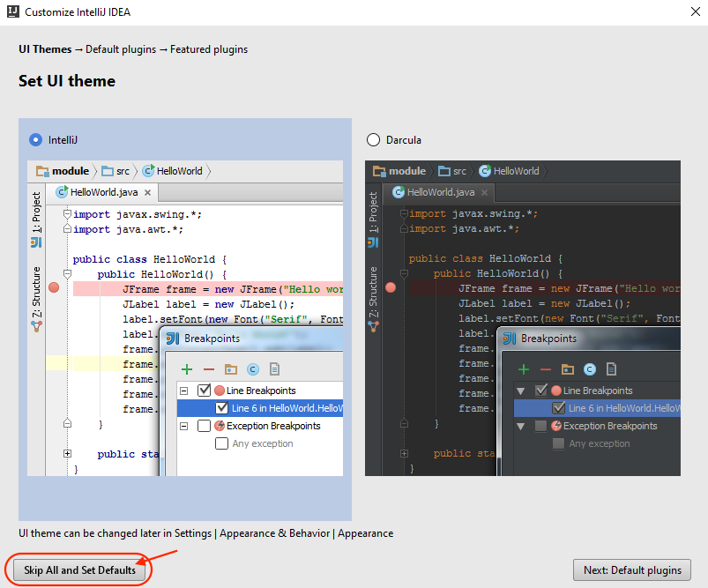Click the Darcula theme preview image

(522, 317)
